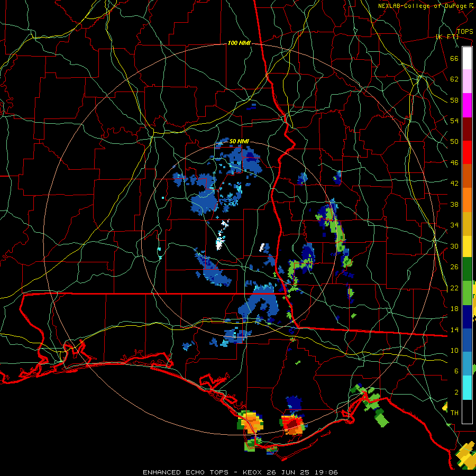
Task: Click the 'TH' legend label
Action: click(x=454, y=413)
